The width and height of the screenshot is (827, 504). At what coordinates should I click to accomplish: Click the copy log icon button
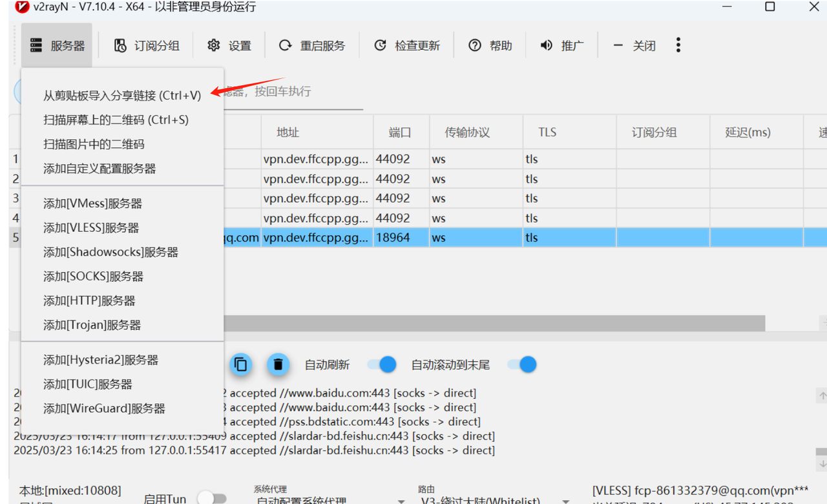click(x=241, y=364)
